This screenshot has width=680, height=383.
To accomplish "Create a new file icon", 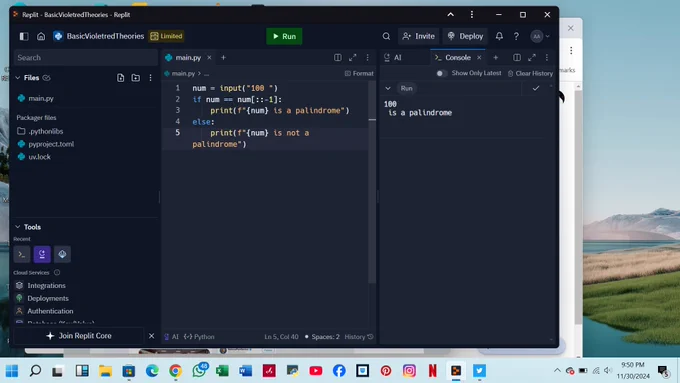I will coord(121,78).
